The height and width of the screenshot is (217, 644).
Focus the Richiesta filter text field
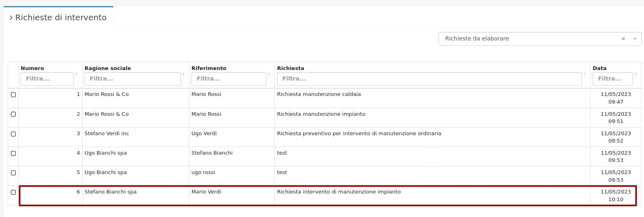click(429, 79)
